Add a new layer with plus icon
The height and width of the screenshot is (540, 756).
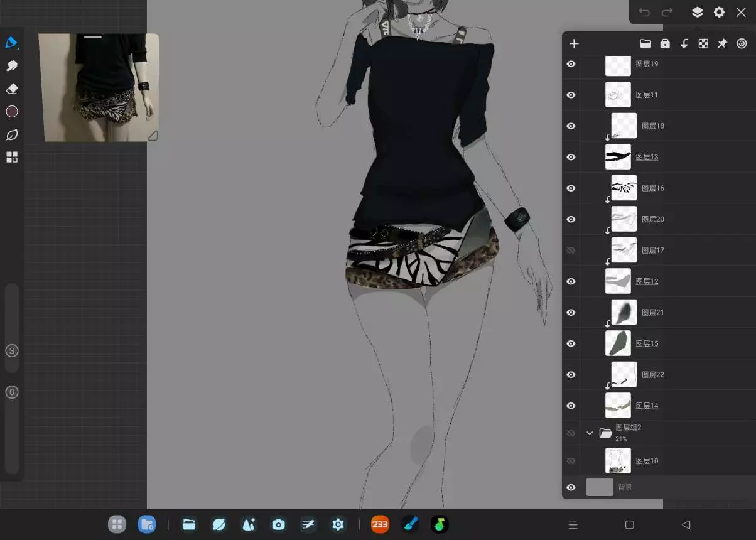pos(574,43)
